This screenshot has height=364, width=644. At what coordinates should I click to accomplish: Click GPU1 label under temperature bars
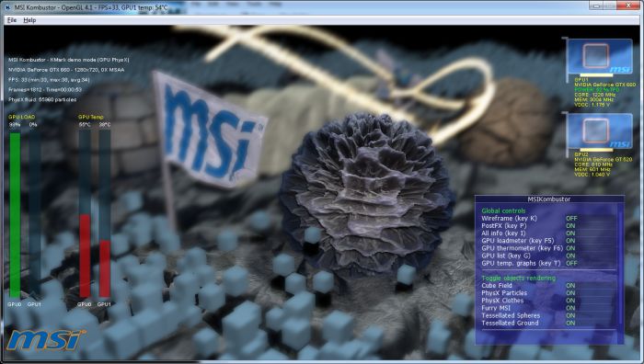(x=104, y=304)
